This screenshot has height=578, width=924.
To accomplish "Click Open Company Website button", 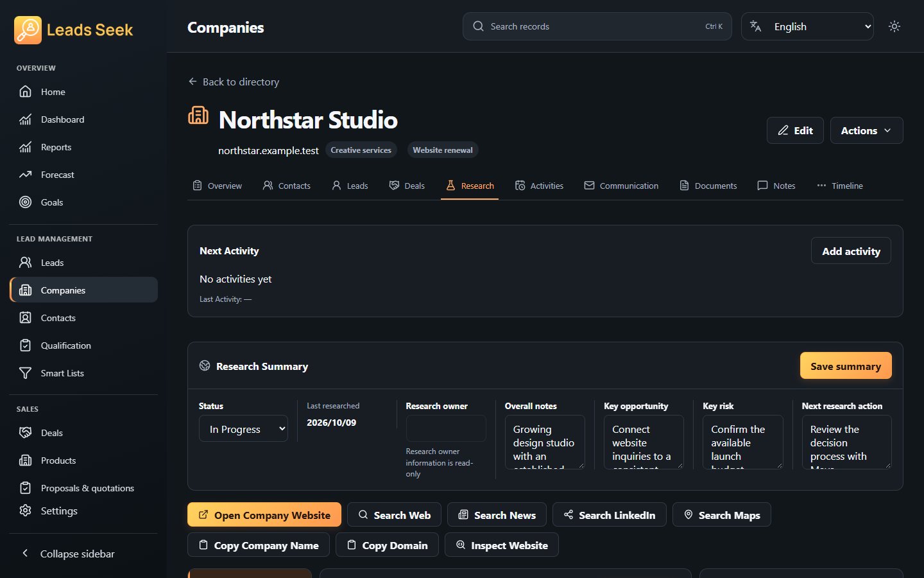I will tap(264, 514).
